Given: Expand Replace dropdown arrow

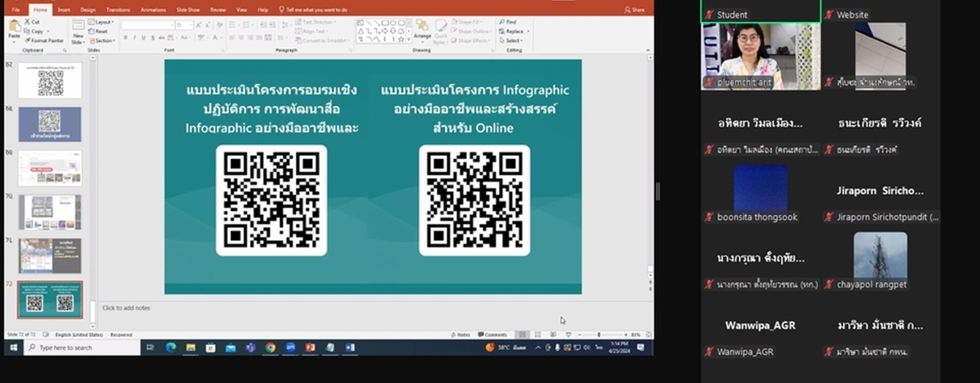Looking at the screenshot, I should 528,31.
